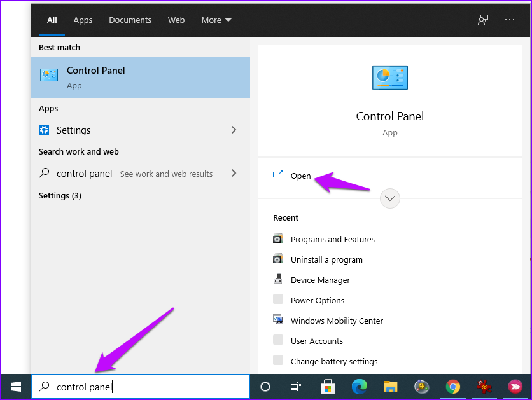Open File Explorer from the taskbar
Screen dimensions: 532x400
(390, 387)
